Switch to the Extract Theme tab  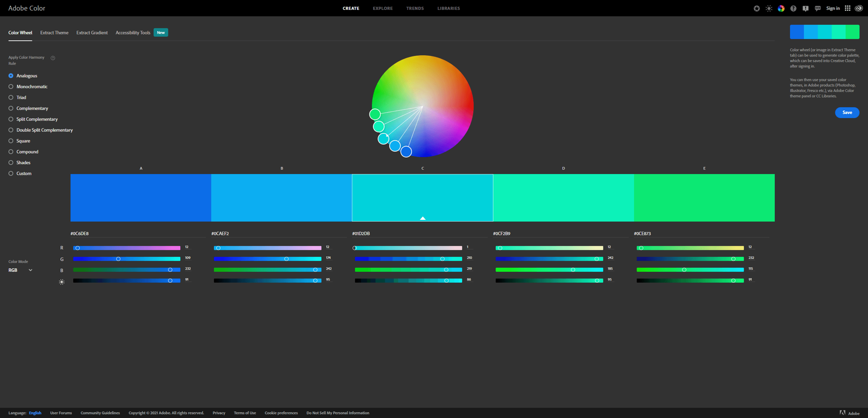(x=54, y=33)
